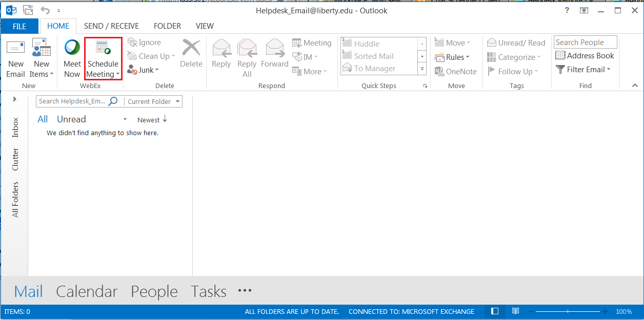This screenshot has width=644, height=320.
Task: Expand the Quick Steps gallery
Action: 422,69
